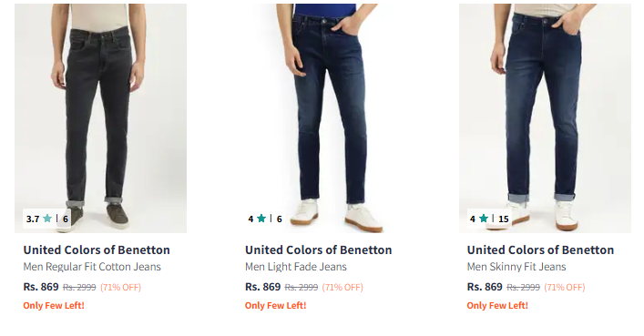Click the star icon beside the 3.7 rating

[x=47, y=219]
